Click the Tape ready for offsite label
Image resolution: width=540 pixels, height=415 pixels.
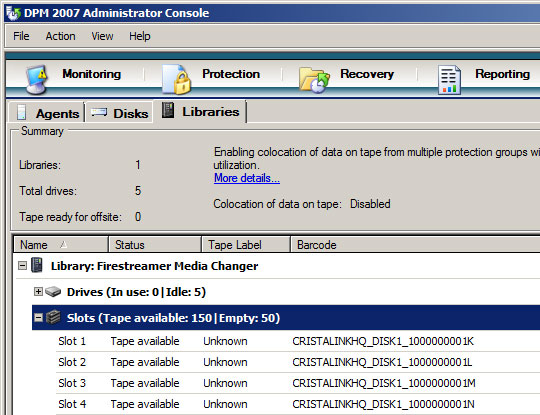pyautogui.click(x=70, y=217)
